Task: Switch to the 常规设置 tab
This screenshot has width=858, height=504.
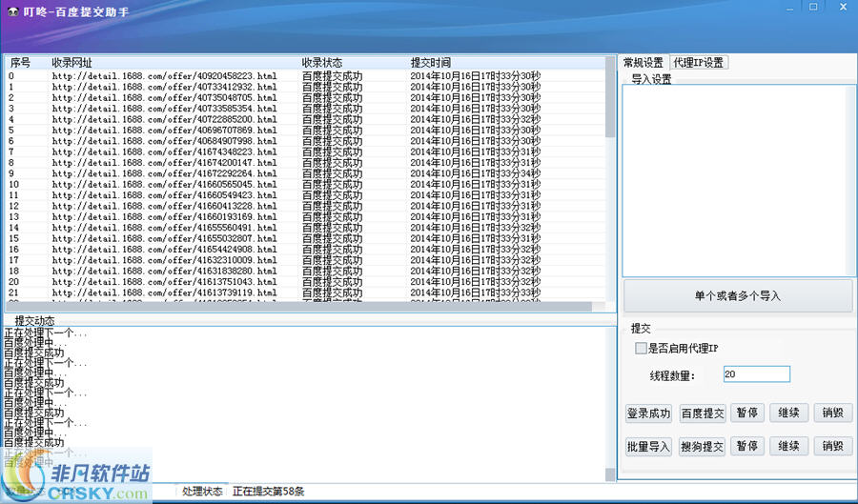Action: [x=643, y=62]
